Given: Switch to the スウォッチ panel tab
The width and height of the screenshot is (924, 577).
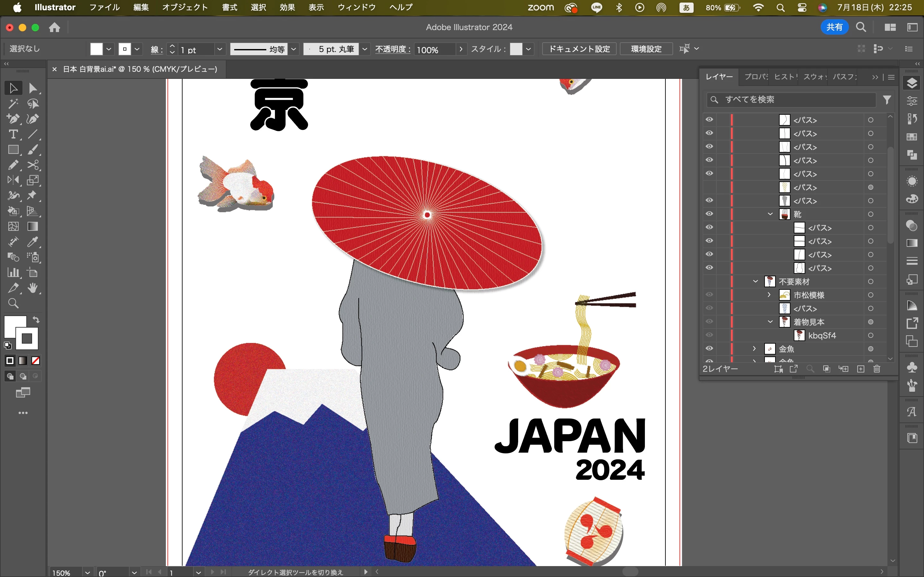Looking at the screenshot, I should [x=814, y=77].
